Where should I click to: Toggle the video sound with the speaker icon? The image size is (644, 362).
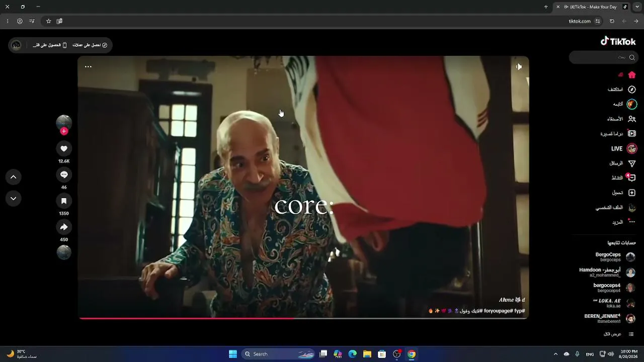[x=519, y=66]
